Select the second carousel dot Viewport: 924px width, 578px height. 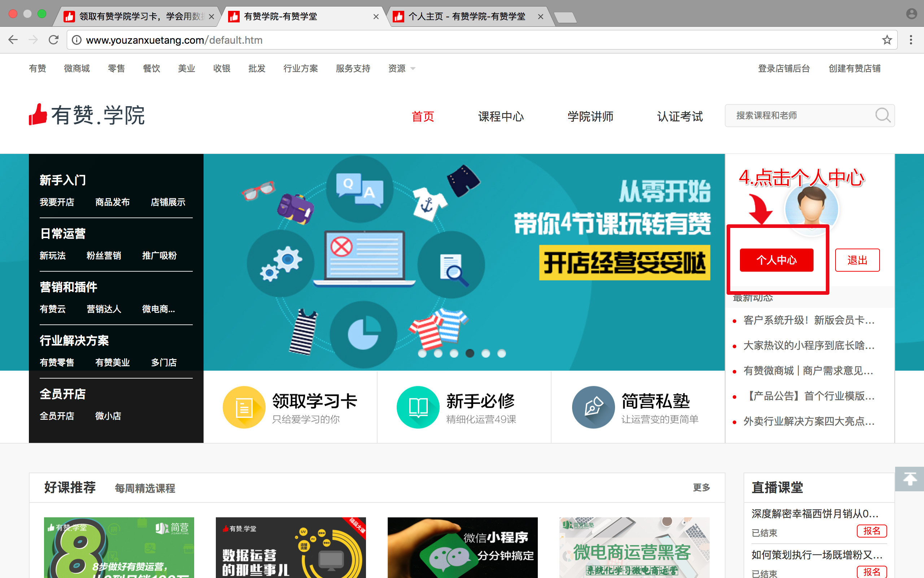438,353
